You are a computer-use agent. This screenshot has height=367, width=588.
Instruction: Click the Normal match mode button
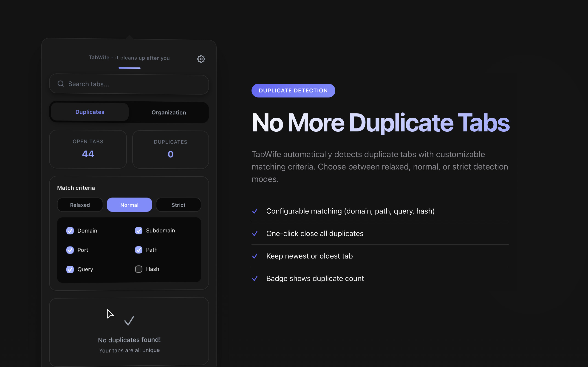point(129,205)
